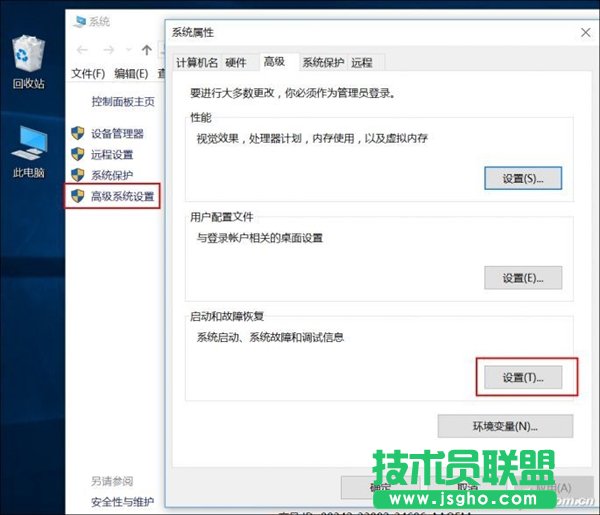Click the shield icon beside 系统保护 link
600x515 pixels.
78,175
